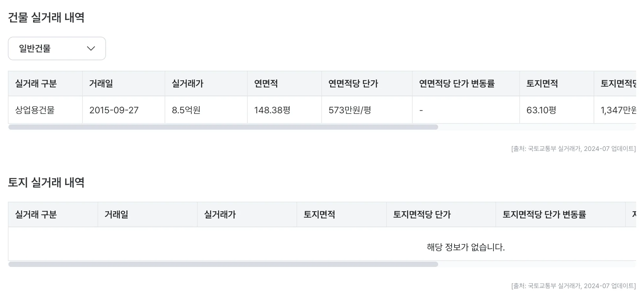Click the dropdown chevron arrow icon
Image resolution: width=644 pixels, height=296 pixels.
[x=91, y=48]
